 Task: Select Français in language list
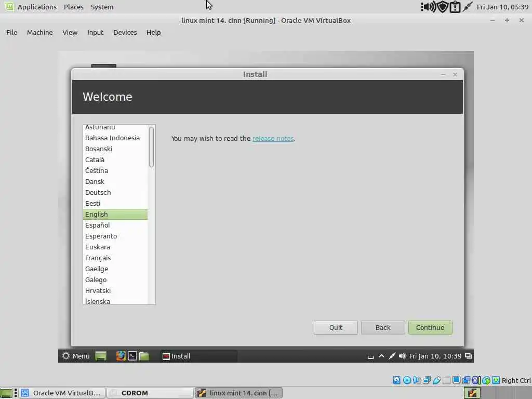[115, 258]
